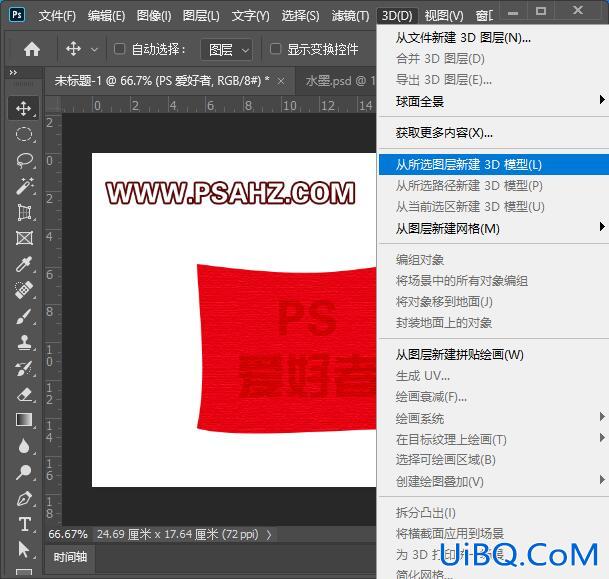The width and height of the screenshot is (609, 579).
Task: Open the 选择(S) menu
Action: [300, 16]
